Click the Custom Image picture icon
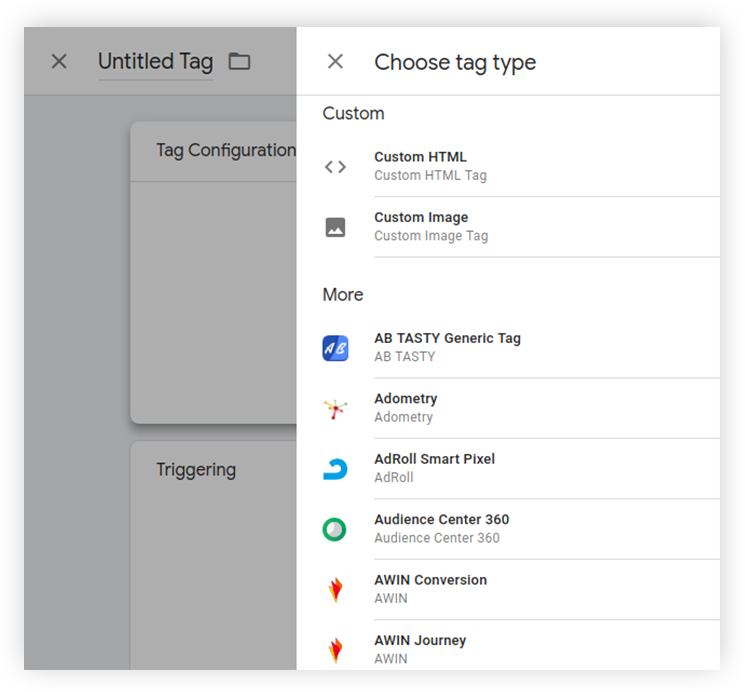 335,227
